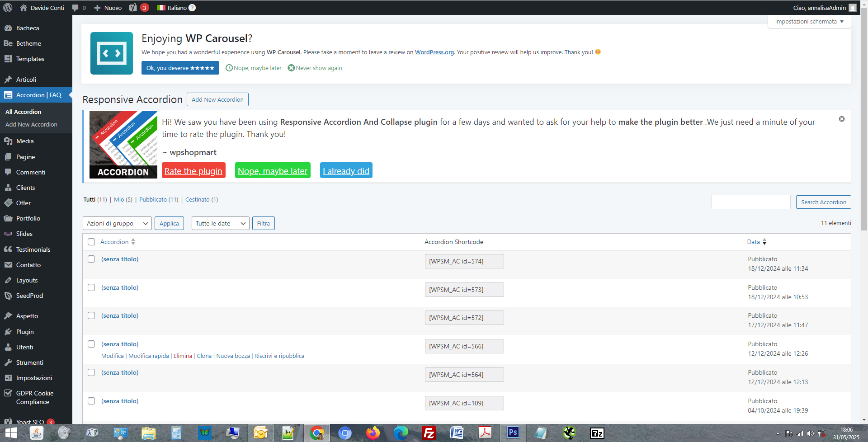Click Modifica rapida row action

(x=149, y=356)
